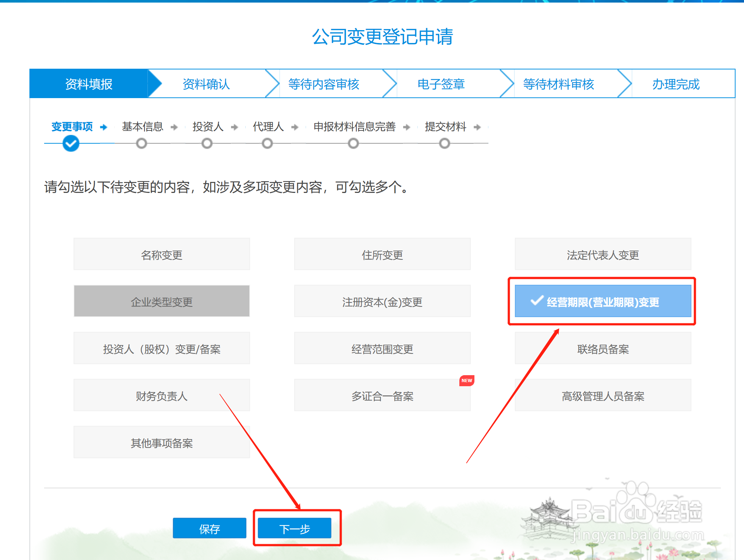Click the 下一步 button

point(295,528)
